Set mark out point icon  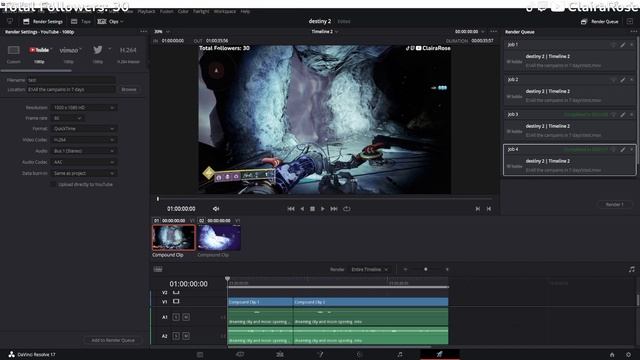489,209
